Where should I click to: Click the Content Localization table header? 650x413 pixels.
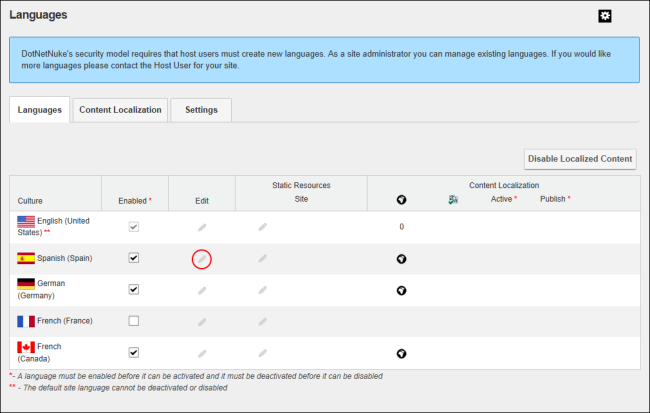[x=504, y=185]
